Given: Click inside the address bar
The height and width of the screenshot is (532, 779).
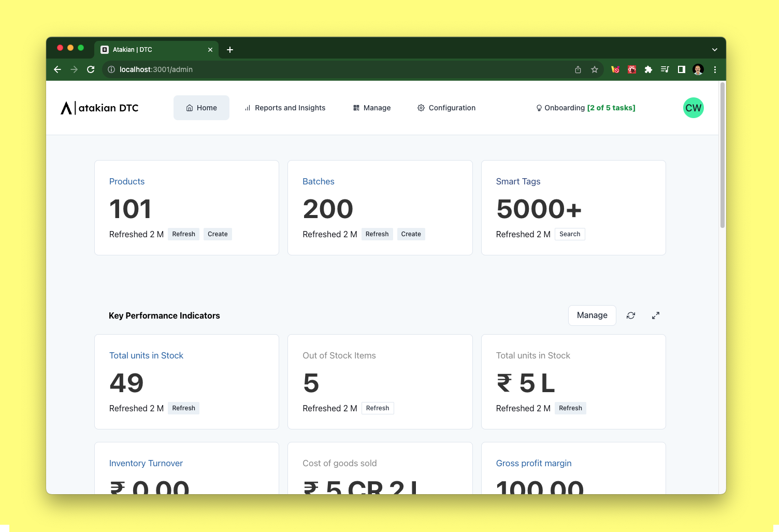Looking at the screenshot, I should (311, 69).
